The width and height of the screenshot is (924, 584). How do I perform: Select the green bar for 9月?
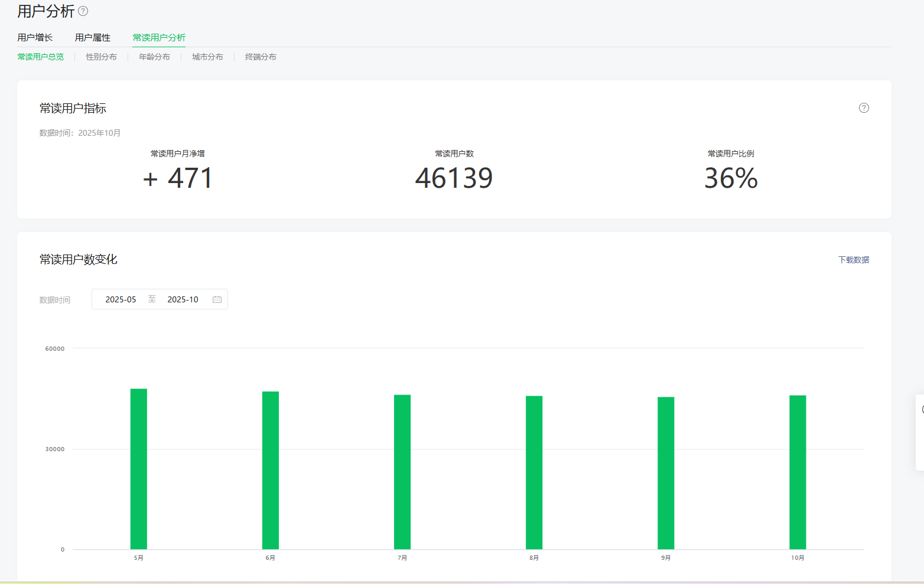pos(666,473)
